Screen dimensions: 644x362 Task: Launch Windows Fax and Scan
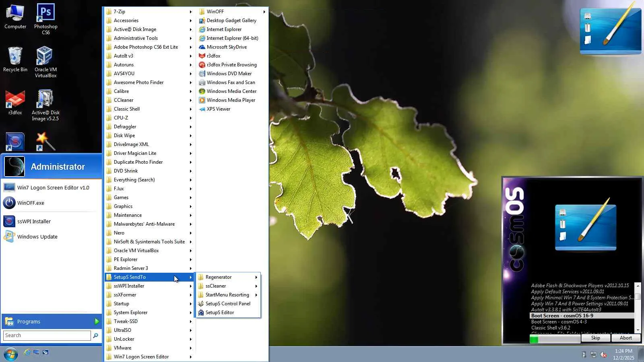(x=231, y=82)
